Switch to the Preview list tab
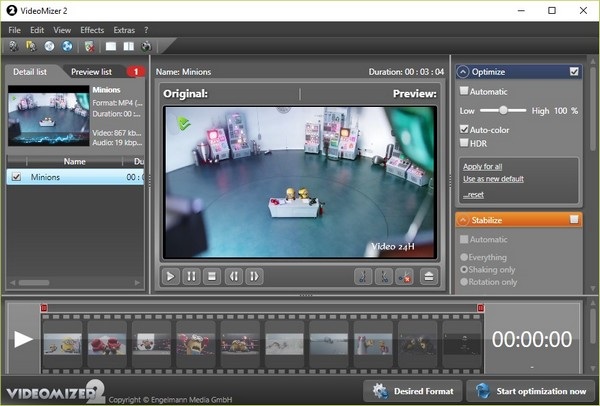This screenshot has width=600, height=406. click(92, 72)
